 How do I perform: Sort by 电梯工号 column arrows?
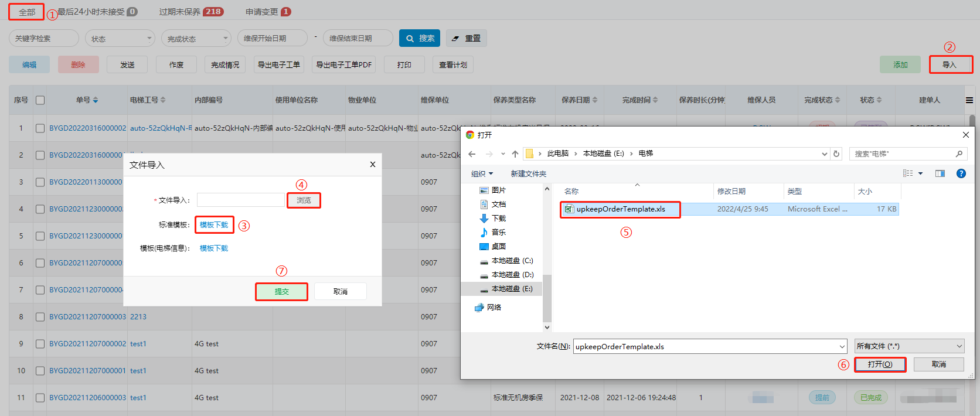click(x=163, y=100)
